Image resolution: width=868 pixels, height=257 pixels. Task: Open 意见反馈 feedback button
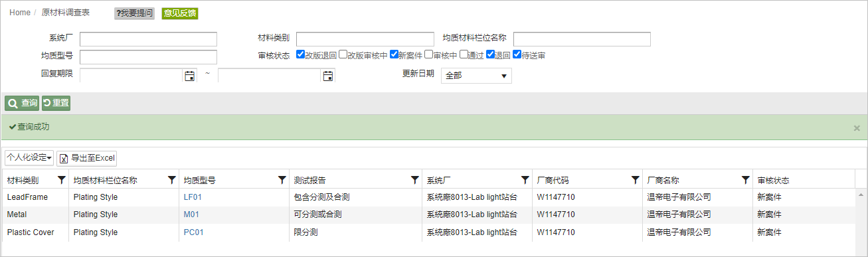(180, 13)
